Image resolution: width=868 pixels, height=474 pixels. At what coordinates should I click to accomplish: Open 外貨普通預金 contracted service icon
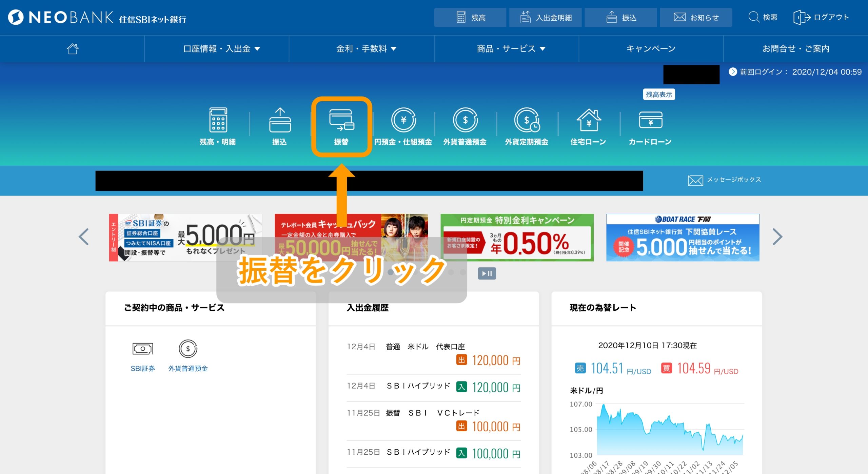[x=188, y=356]
